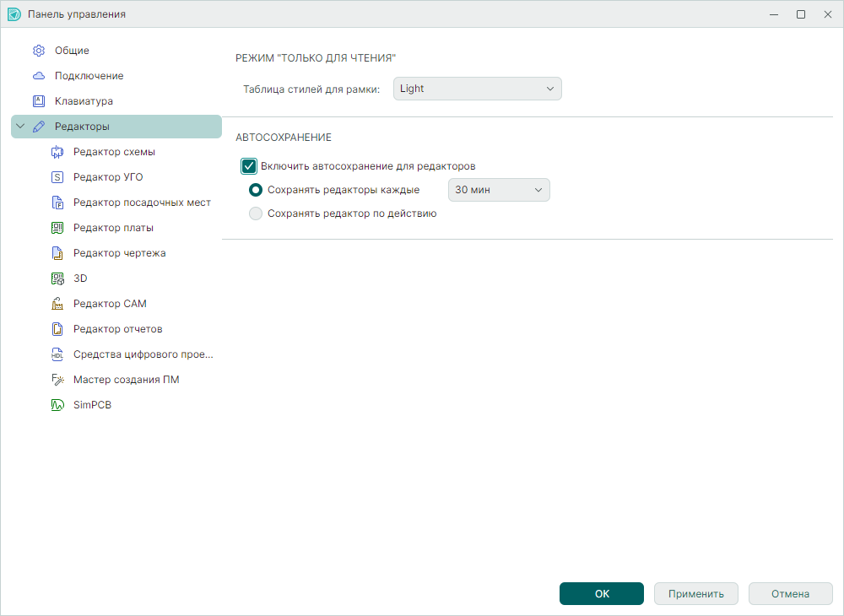
Task: Click the Редактор УГО symbol icon
Action: point(57,177)
